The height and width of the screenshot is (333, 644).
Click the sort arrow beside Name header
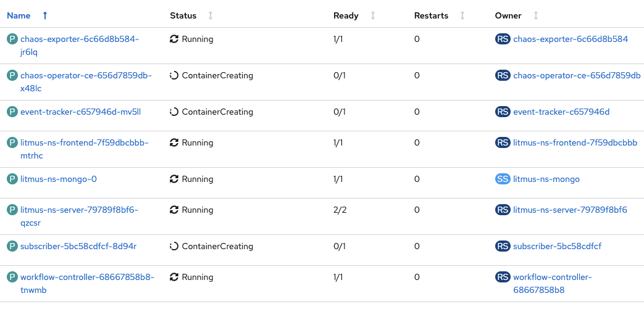click(44, 15)
